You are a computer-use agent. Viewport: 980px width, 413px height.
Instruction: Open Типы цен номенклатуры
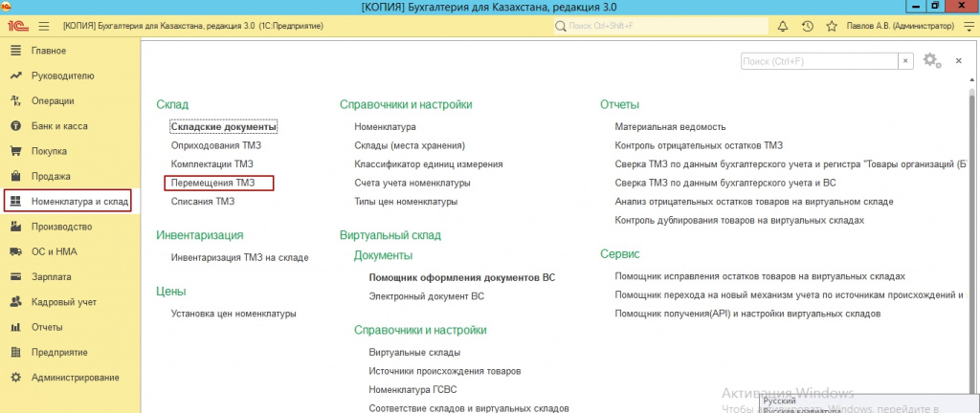point(406,202)
